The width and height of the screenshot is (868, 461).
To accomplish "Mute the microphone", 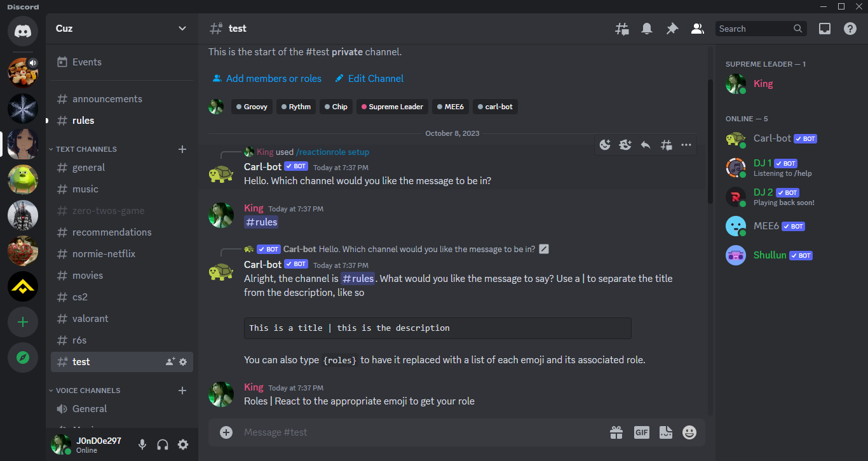I will [x=142, y=444].
